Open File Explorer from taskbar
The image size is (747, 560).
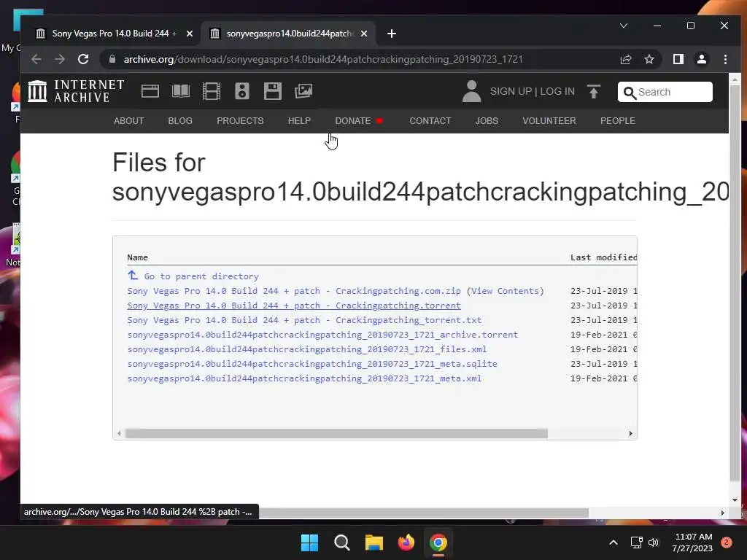[x=374, y=542]
